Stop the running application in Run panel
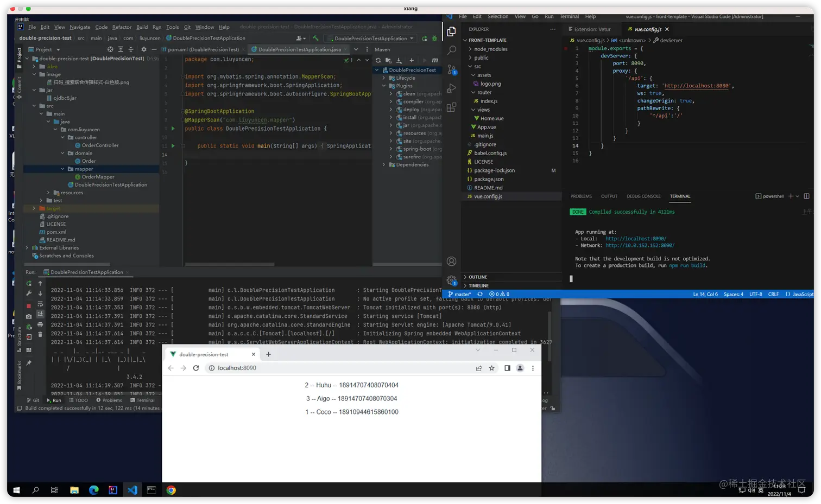Screen dimensions: 821x504 (x=29, y=306)
